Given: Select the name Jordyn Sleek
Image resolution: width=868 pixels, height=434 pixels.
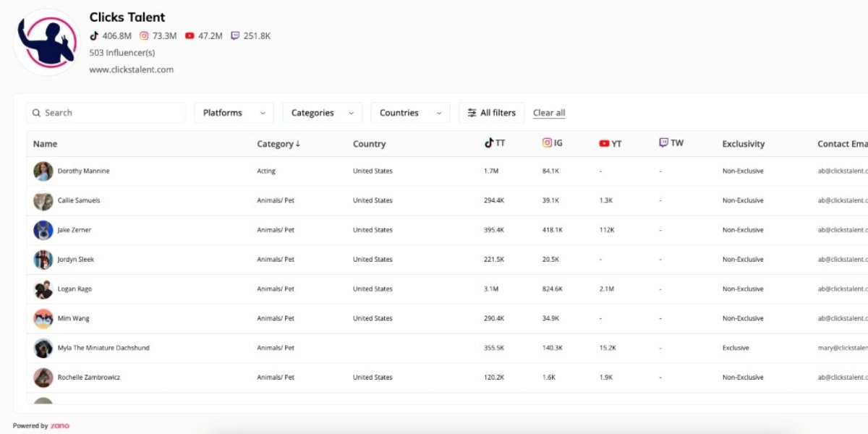Looking at the screenshot, I should [x=76, y=260].
